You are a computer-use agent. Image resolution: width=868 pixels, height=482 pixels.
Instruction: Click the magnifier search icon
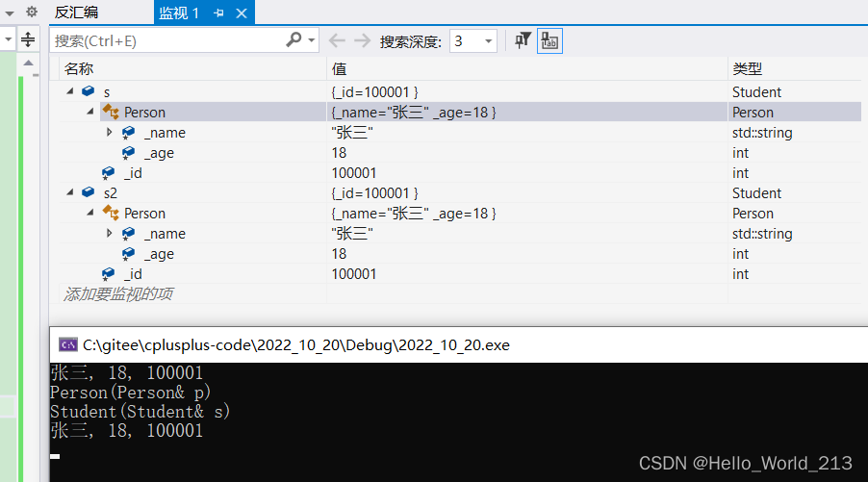(x=294, y=39)
